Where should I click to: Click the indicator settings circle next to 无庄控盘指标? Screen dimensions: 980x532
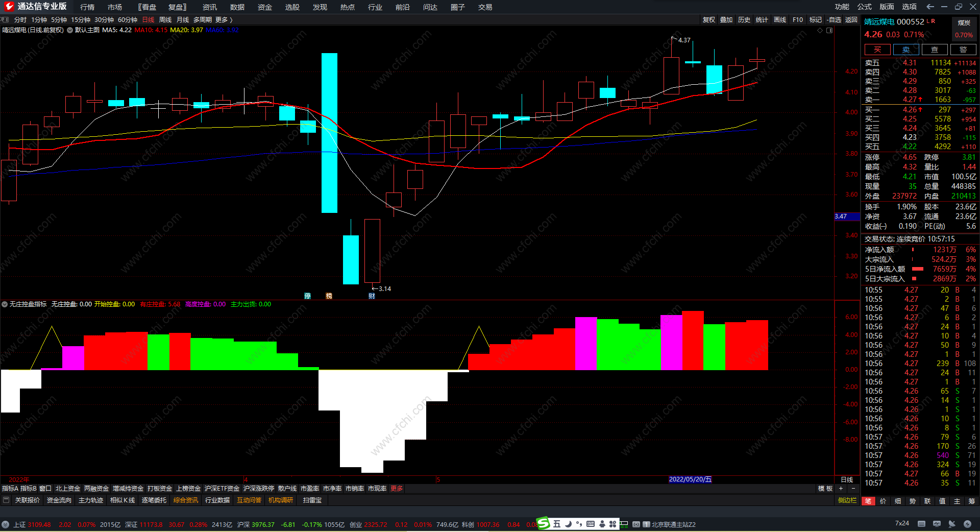click(5, 304)
